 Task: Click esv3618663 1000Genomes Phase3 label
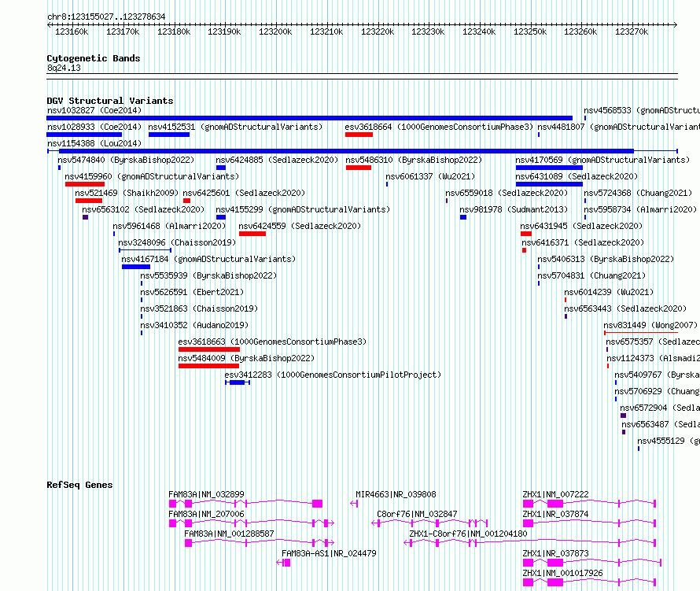point(272,342)
